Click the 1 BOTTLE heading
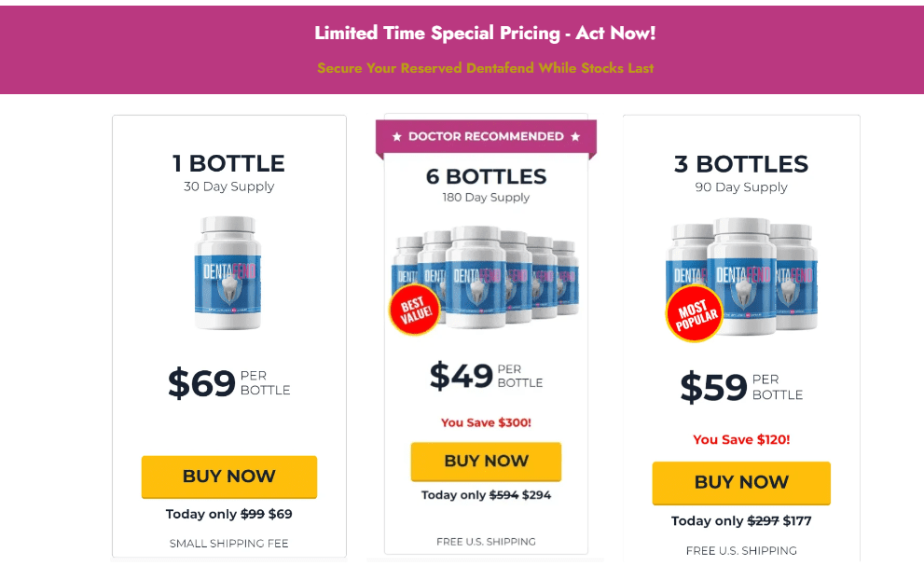 [x=228, y=163]
